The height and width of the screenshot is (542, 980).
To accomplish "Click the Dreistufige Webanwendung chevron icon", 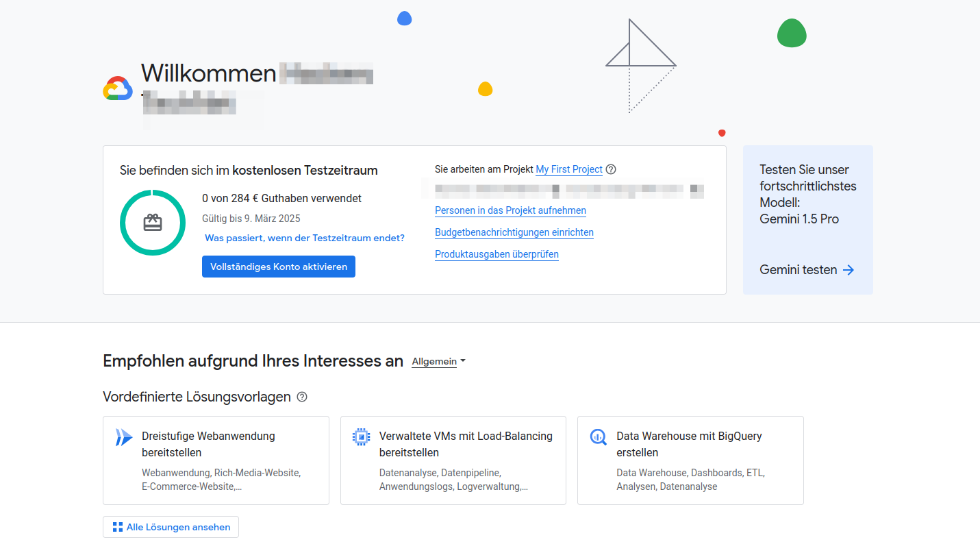I will point(123,437).
